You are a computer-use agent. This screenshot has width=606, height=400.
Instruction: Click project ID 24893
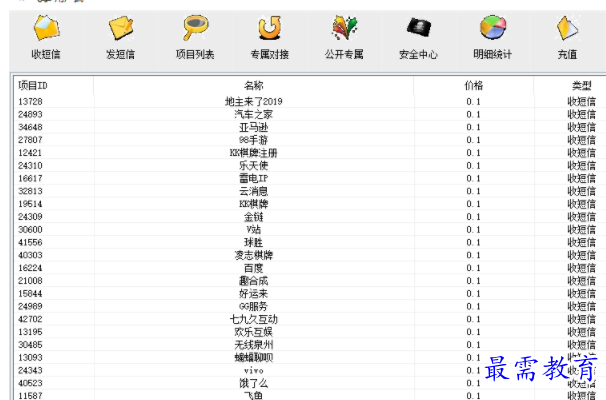pos(30,114)
